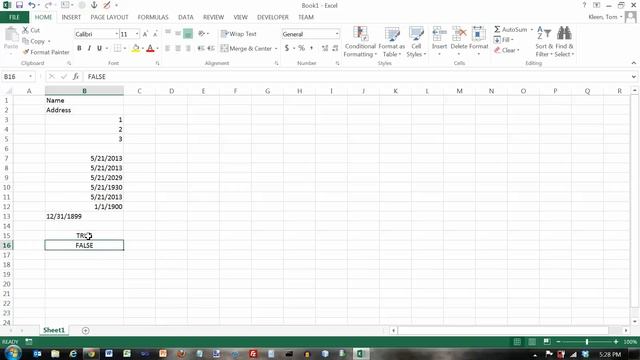Open the font color dropdown arrow
The image size is (640, 360).
click(x=157, y=49)
